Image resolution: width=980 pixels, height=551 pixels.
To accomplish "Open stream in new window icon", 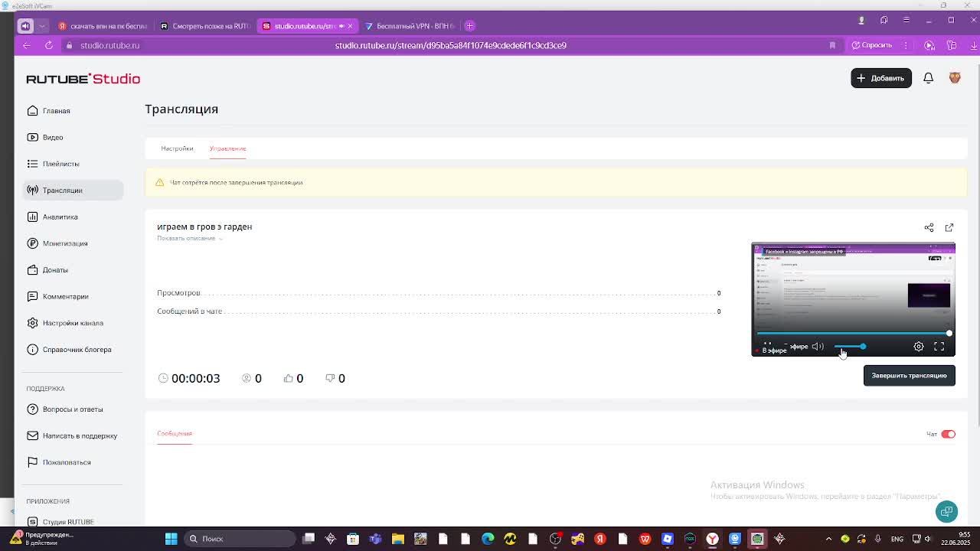I will (949, 227).
